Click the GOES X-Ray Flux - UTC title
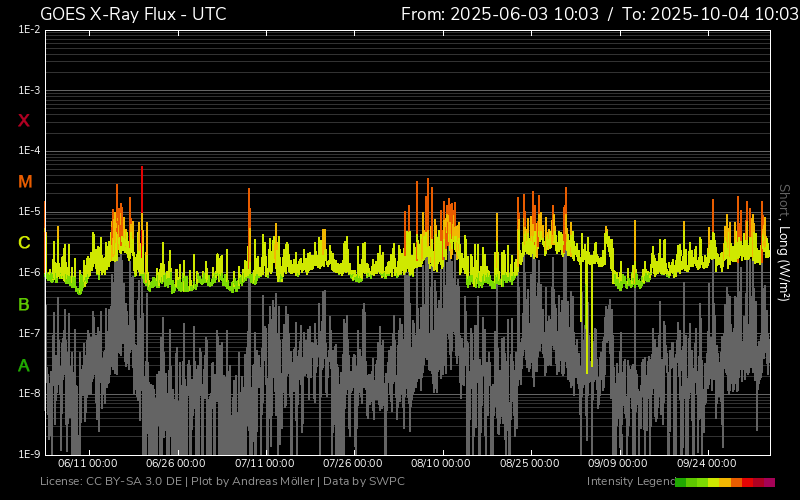 tap(133, 14)
